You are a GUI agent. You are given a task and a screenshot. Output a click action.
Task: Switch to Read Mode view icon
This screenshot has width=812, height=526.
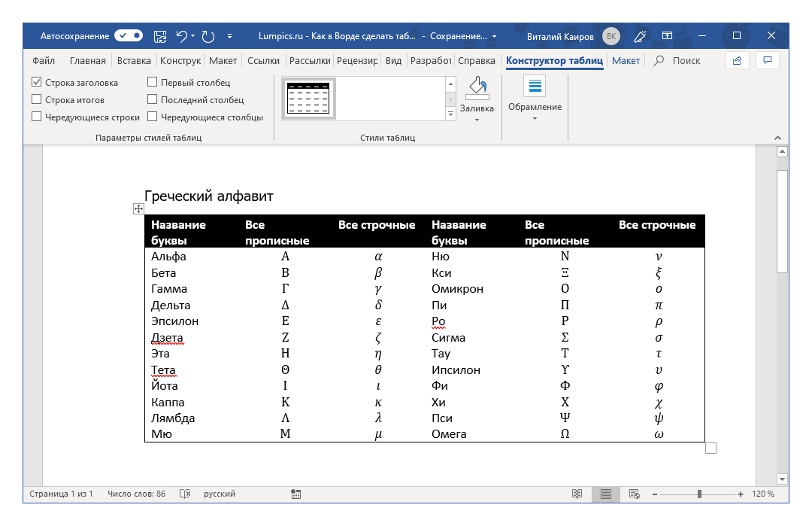(577, 494)
